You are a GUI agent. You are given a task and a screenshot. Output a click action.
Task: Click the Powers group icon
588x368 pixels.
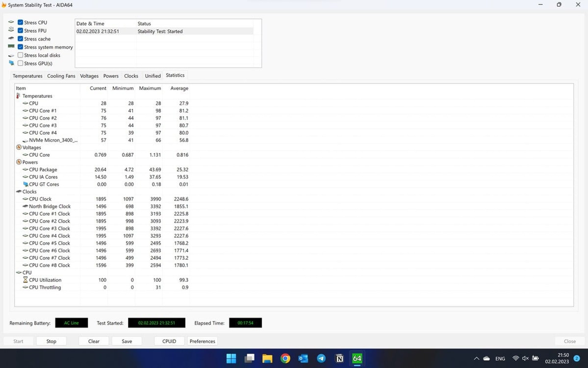pos(19,162)
